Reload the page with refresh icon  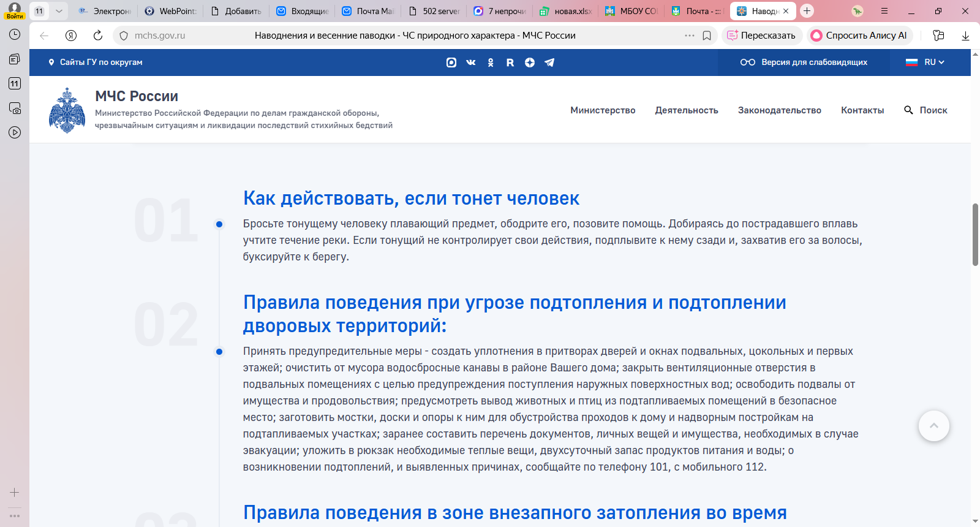coord(98,36)
